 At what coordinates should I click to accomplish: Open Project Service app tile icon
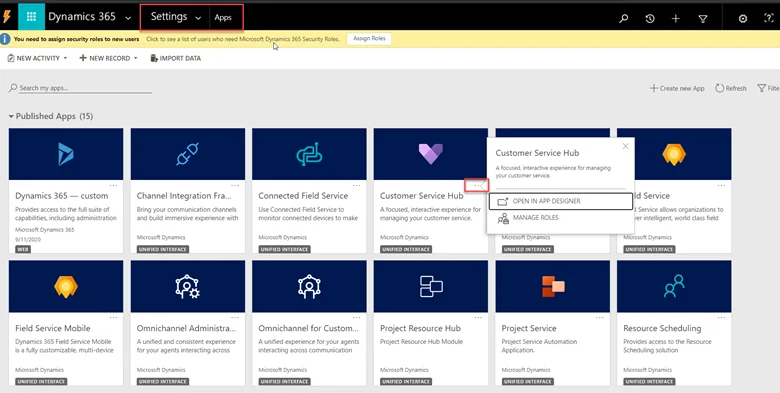tap(553, 286)
